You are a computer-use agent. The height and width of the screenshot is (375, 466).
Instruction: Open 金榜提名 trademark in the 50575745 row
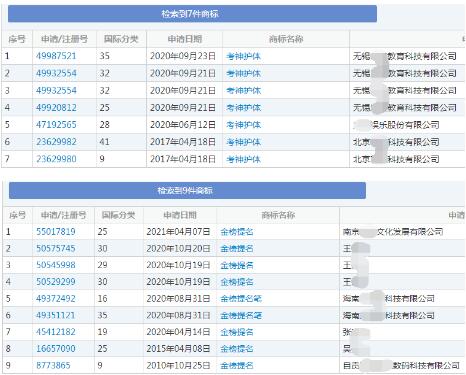click(x=237, y=249)
